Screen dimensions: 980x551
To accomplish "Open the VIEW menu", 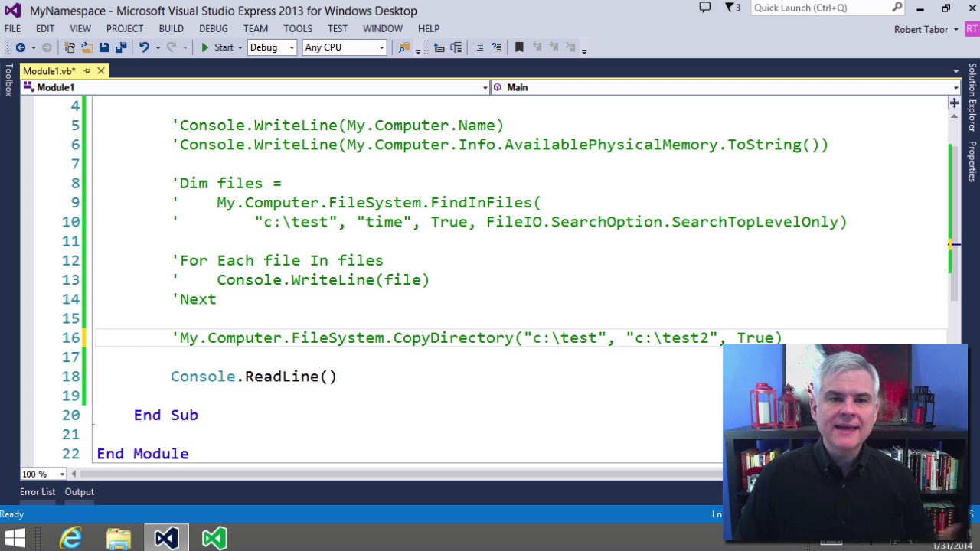I will point(80,28).
